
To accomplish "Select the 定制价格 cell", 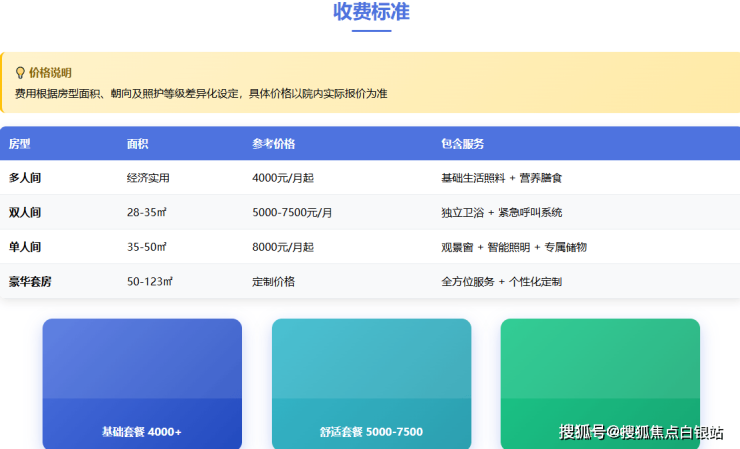I will click(273, 282).
